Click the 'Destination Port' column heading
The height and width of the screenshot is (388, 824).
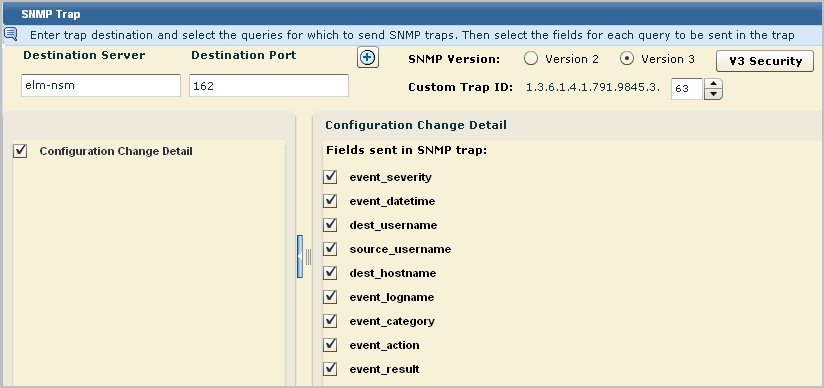point(244,55)
